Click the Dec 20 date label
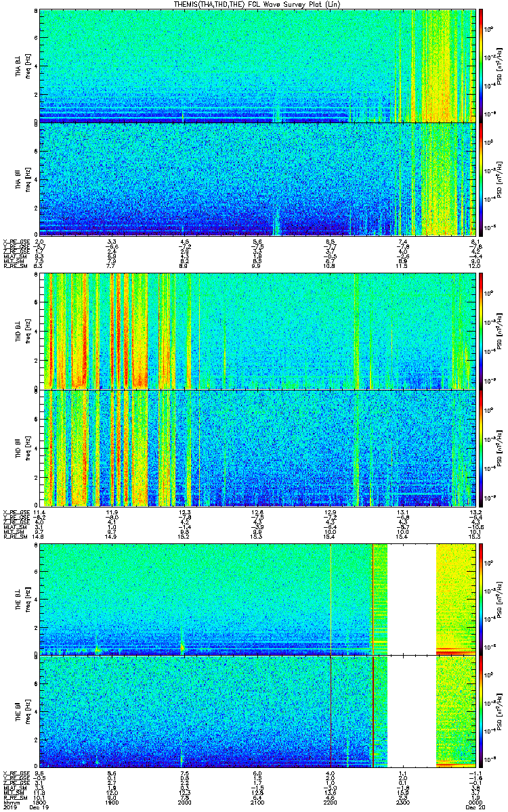The width and height of the screenshot is (508, 812). point(475,808)
